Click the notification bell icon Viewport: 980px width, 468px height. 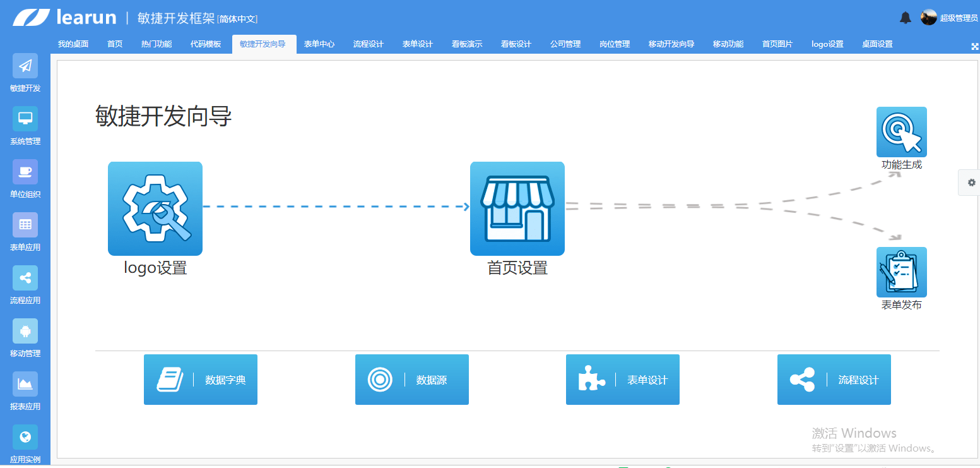click(905, 18)
